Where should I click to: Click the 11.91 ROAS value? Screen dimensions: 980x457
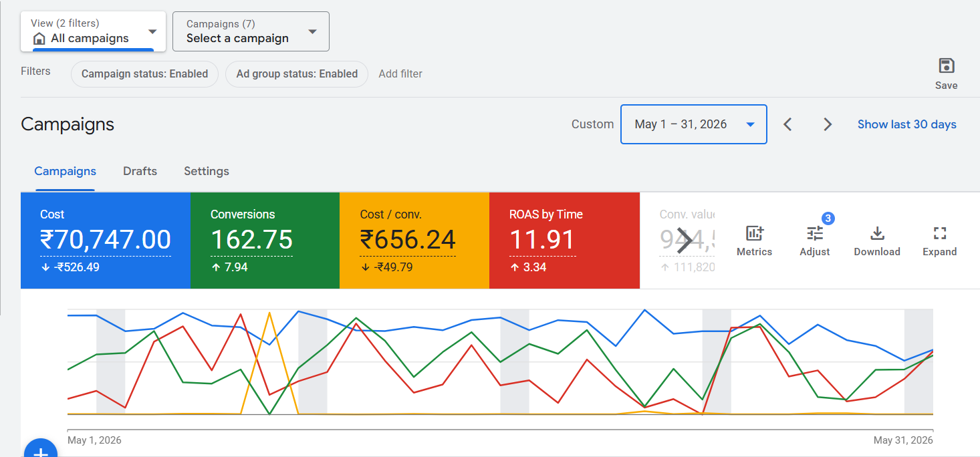pyautogui.click(x=542, y=240)
